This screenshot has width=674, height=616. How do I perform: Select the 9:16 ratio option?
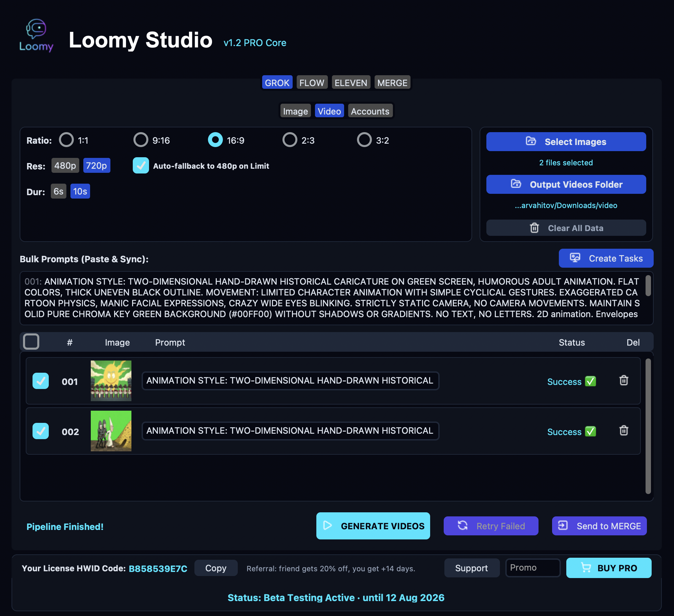[141, 140]
